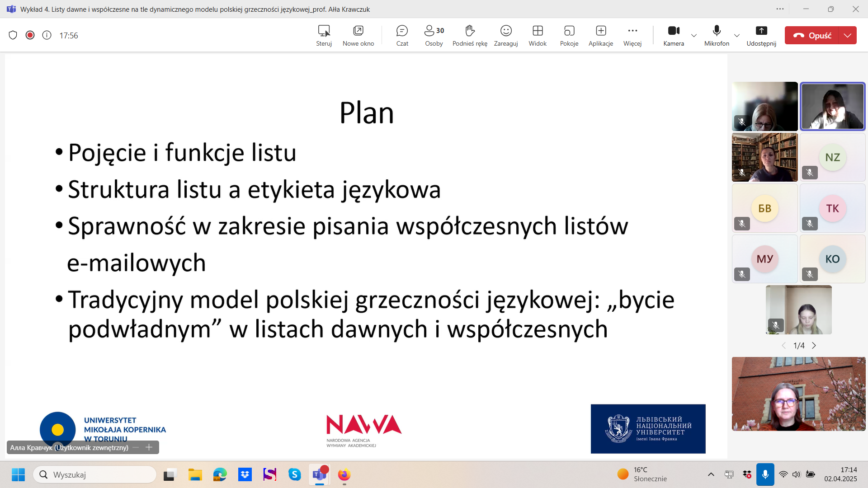This screenshot has height=488, width=868.
Task: Click the recording indicator icon
Action: click(30, 35)
